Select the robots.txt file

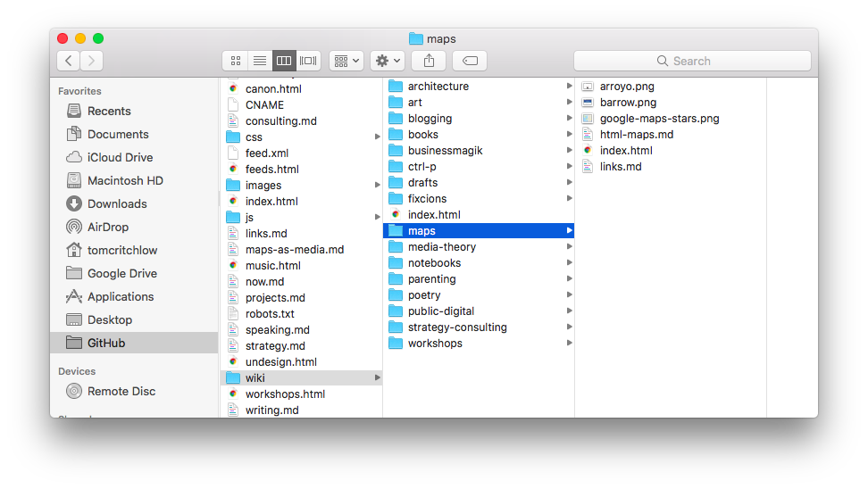point(301,313)
